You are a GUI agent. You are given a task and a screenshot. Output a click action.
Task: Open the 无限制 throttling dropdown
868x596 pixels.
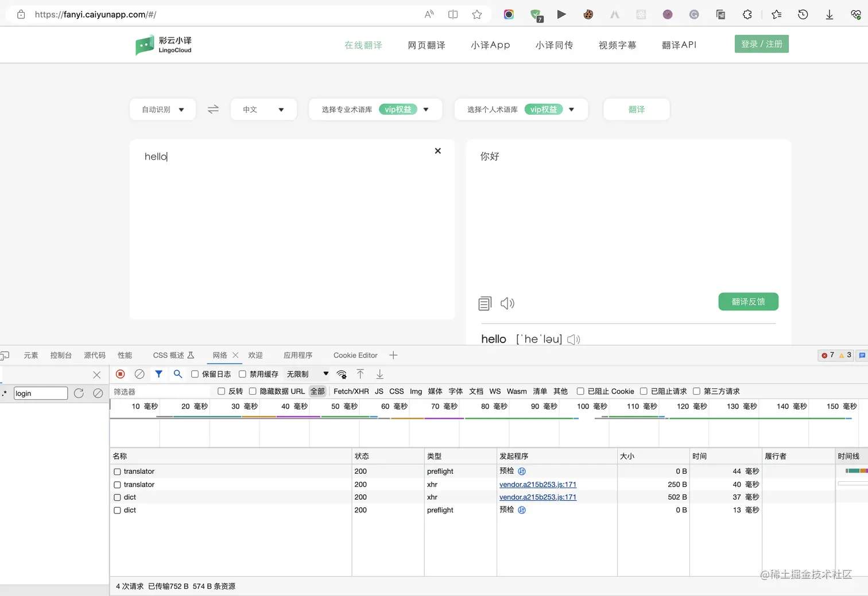[x=308, y=374]
